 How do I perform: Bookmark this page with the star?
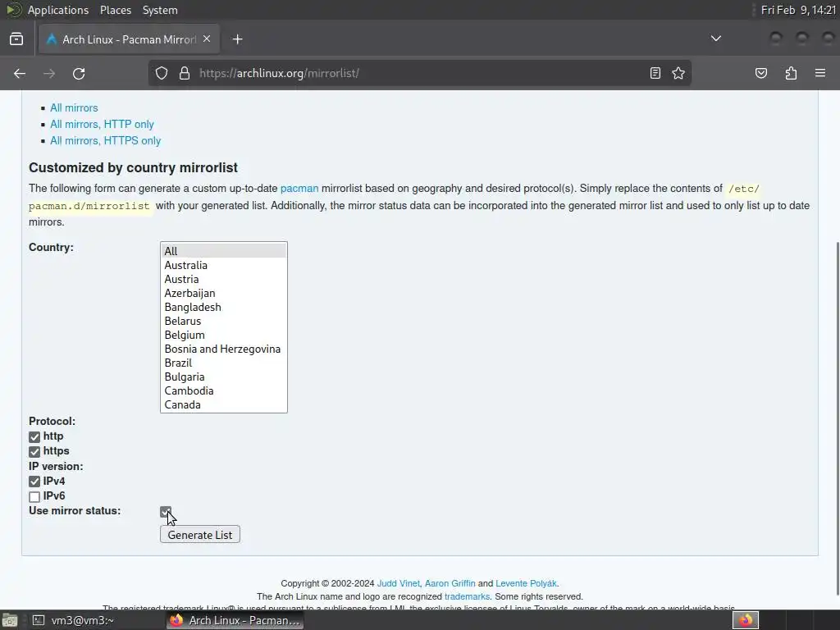(678, 73)
